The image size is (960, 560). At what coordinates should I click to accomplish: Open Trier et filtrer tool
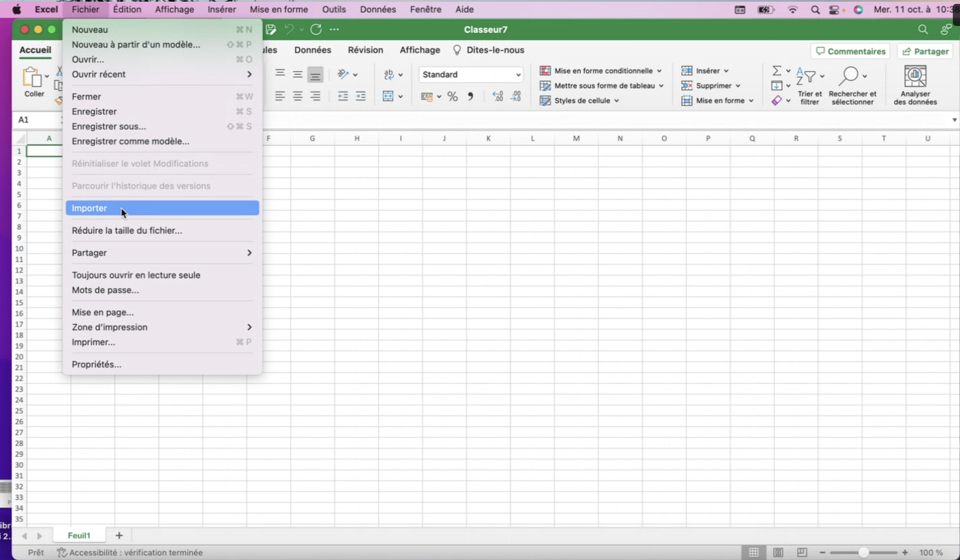coord(810,86)
